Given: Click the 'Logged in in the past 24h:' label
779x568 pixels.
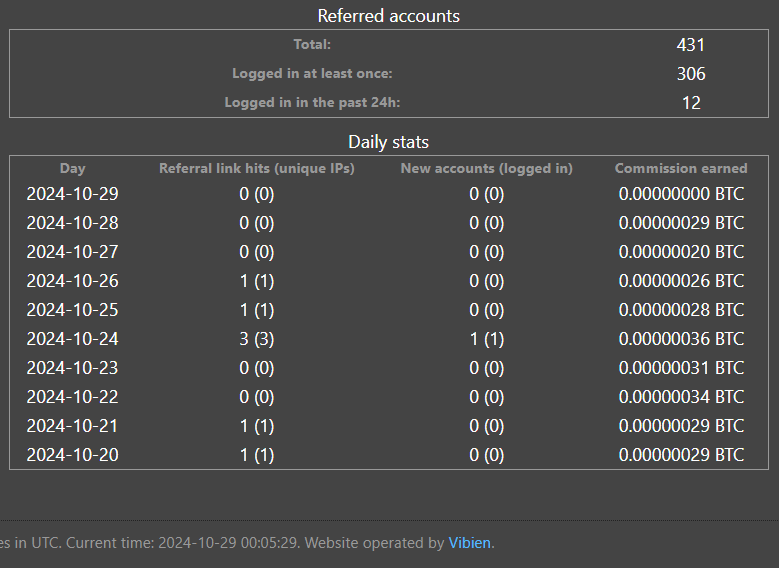Looking at the screenshot, I should click(x=312, y=102).
